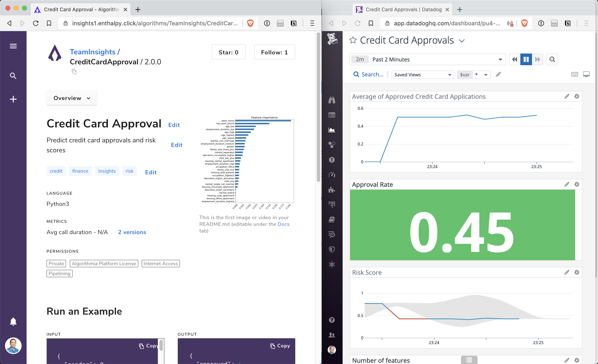Zoom out the Datadog time range
Screen dimensions: 598x364
point(552,59)
